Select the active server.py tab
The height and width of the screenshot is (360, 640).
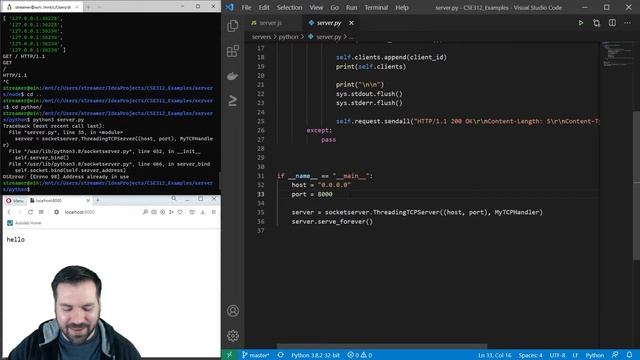[x=329, y=23]
